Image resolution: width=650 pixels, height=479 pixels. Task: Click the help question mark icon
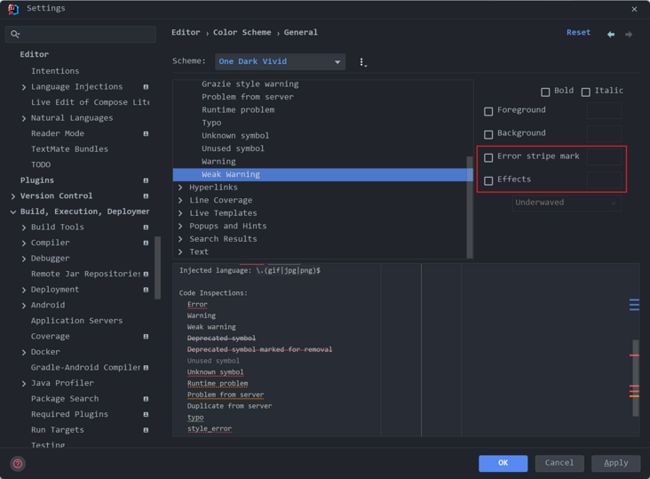(18, 463)
